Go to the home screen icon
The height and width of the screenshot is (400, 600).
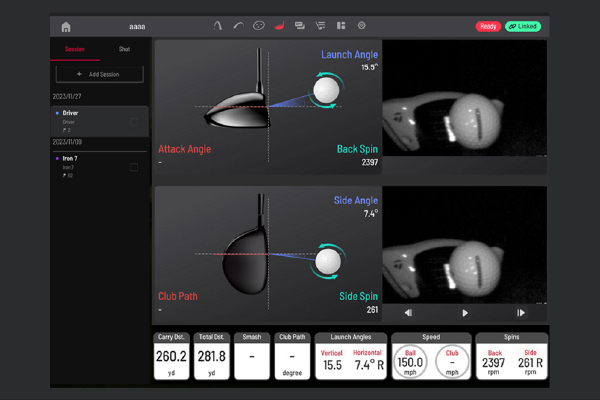pyautogui.click(x=66, y=26)
